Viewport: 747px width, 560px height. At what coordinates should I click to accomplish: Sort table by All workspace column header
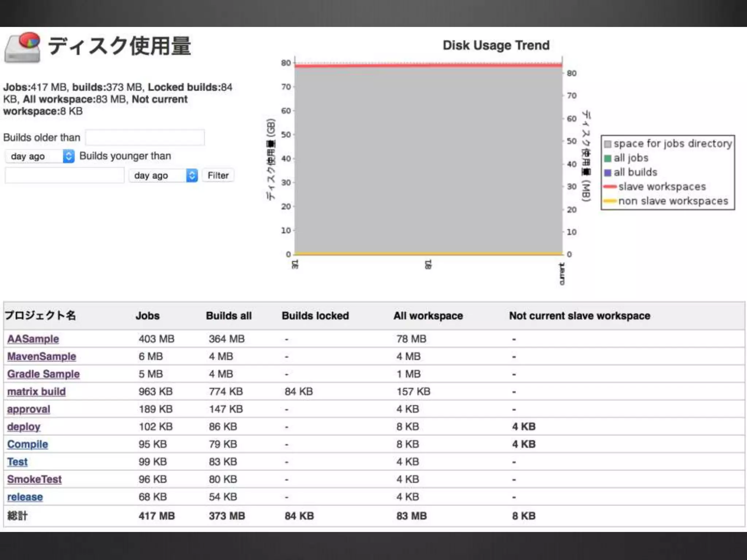click(x=428, y=316)
